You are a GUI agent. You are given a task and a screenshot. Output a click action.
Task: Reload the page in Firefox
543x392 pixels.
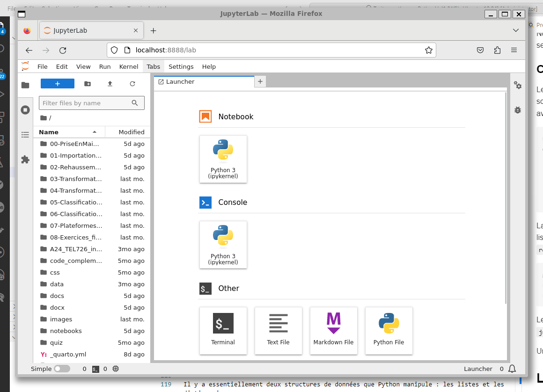point(63,50)
